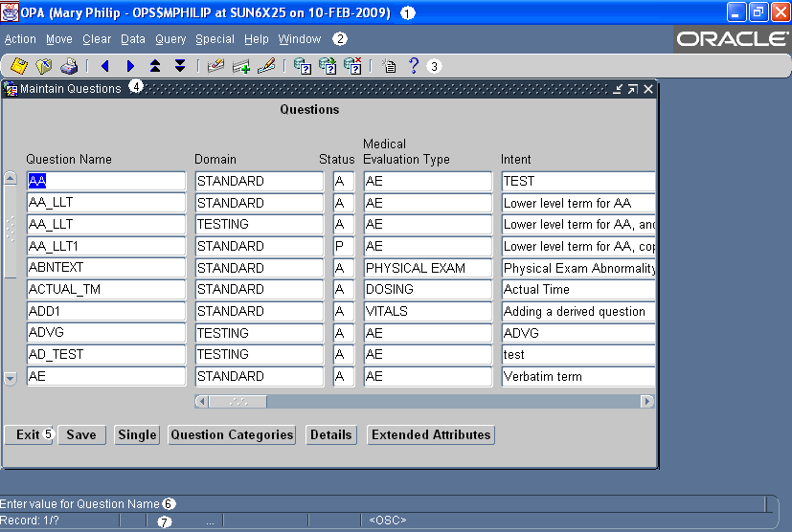Click the Domain field in the ADVG row
792x532 pixels.
[x=260, y=333]
